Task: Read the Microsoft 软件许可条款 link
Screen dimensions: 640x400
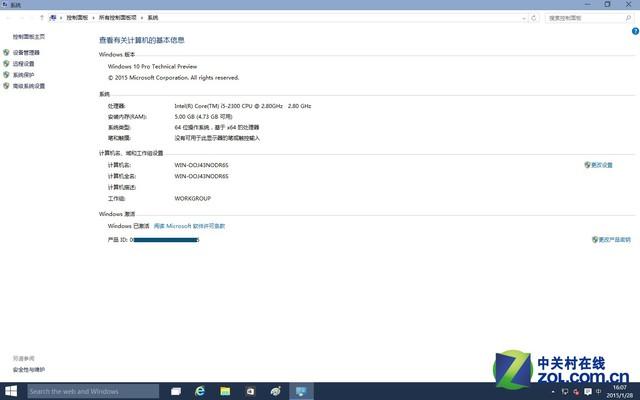Action: click(189, 226)
